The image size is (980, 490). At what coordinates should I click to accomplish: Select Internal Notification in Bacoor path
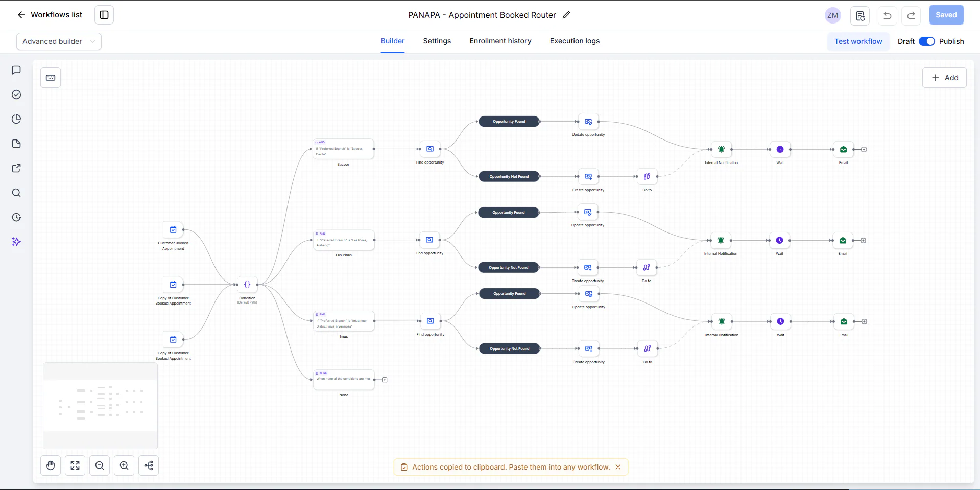721,150
